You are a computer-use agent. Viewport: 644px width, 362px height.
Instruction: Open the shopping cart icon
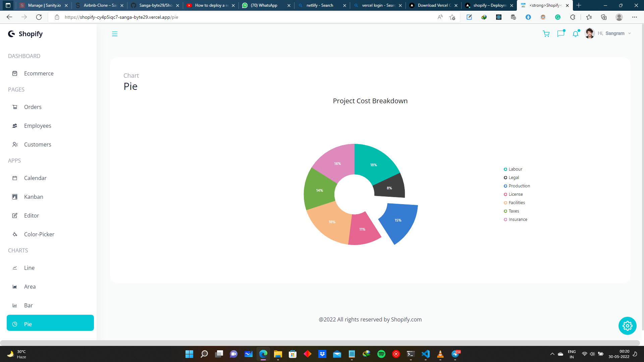point(546,34)
